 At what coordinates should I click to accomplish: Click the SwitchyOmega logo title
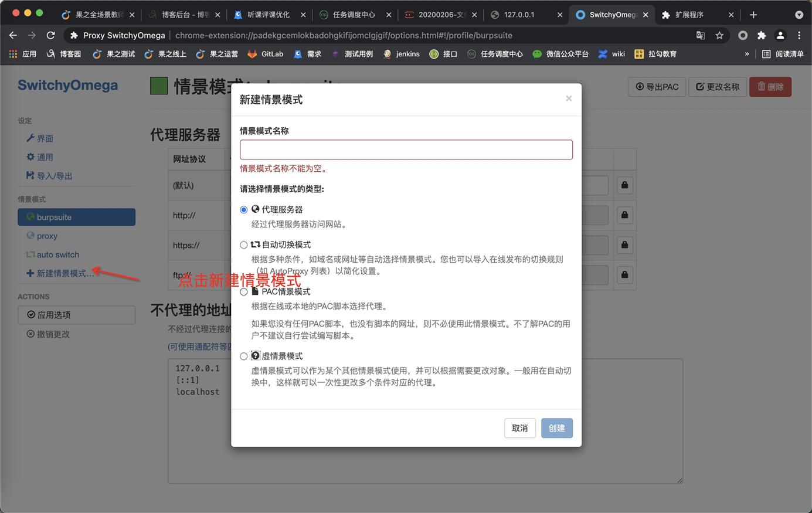[67, 85]
